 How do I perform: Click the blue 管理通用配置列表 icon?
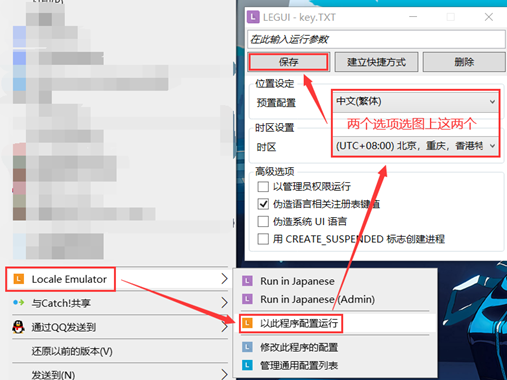click(247, 365)
